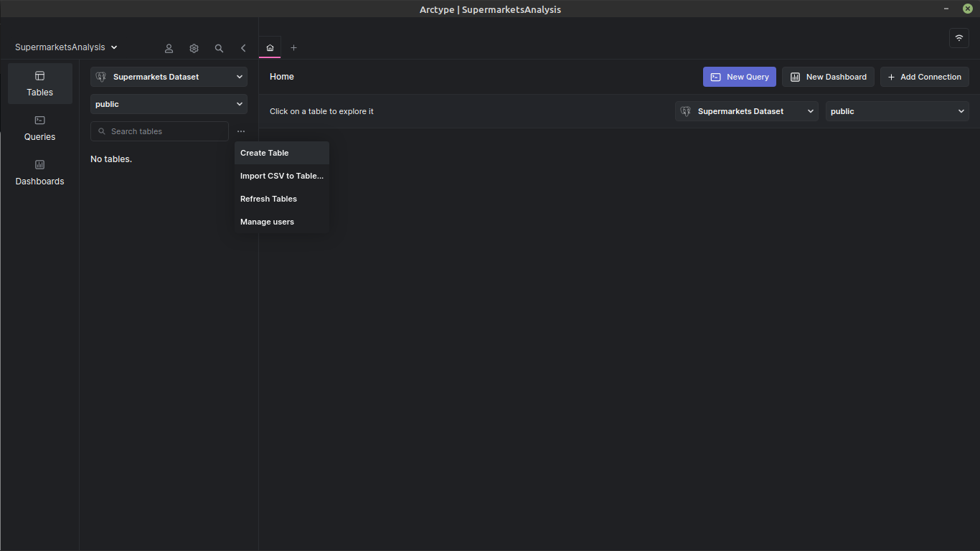The width and height of the screenshot is (980, 551).
Task: Create a New Dashboard
Action: [828, 77]
